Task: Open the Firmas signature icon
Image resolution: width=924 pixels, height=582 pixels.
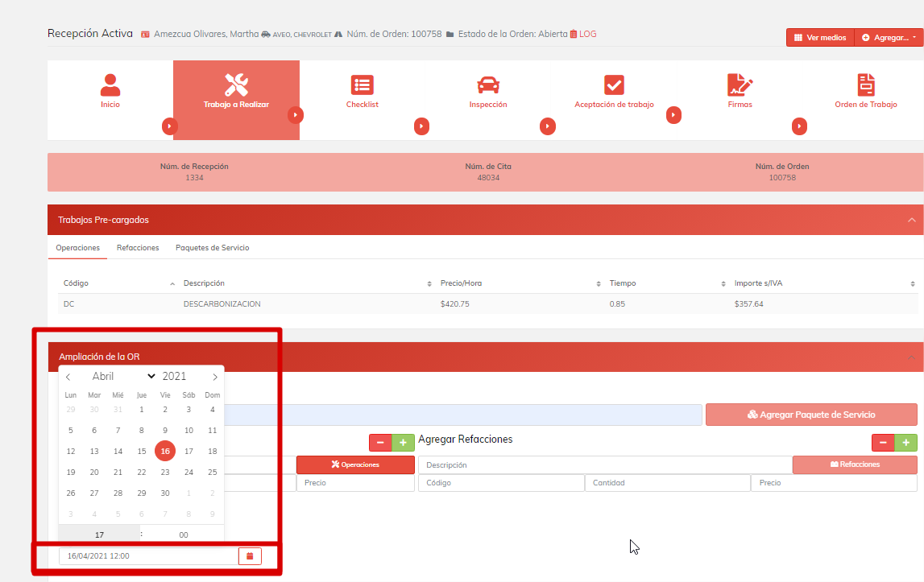Action: [740, 85]
